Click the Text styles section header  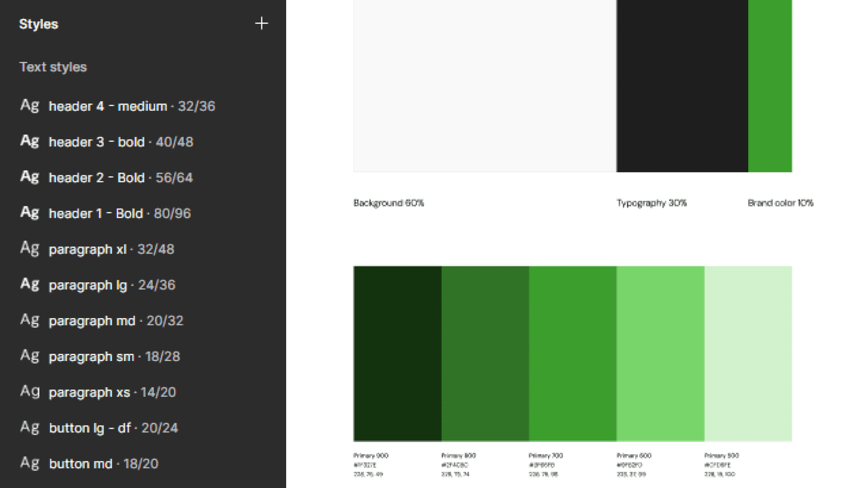[x=53, y=67]
